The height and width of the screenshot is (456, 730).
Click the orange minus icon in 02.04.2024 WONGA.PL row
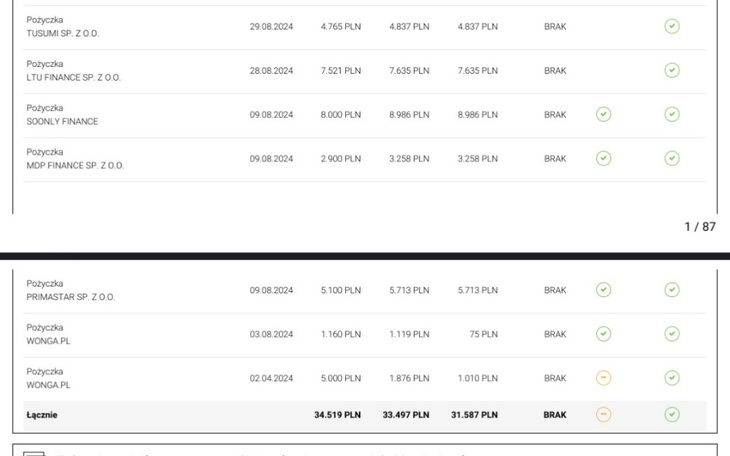[603, 378]
